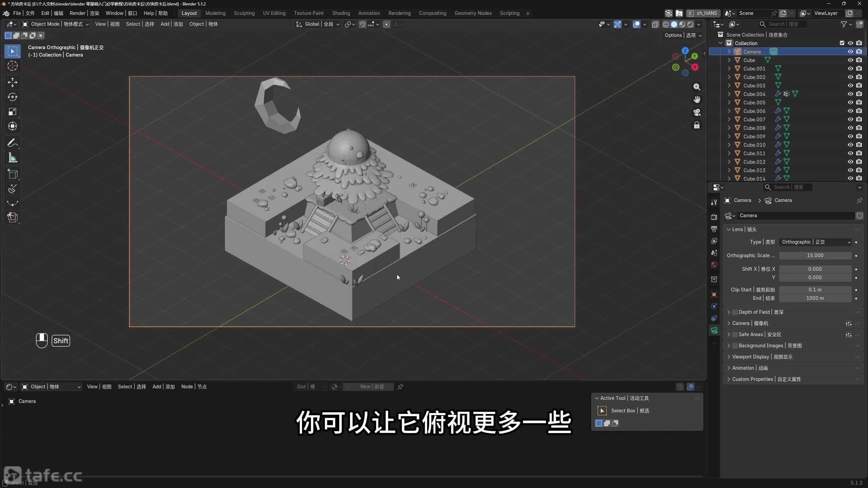
Task: Expand the Custom Properties panel
Action: [x=729, y=379]
